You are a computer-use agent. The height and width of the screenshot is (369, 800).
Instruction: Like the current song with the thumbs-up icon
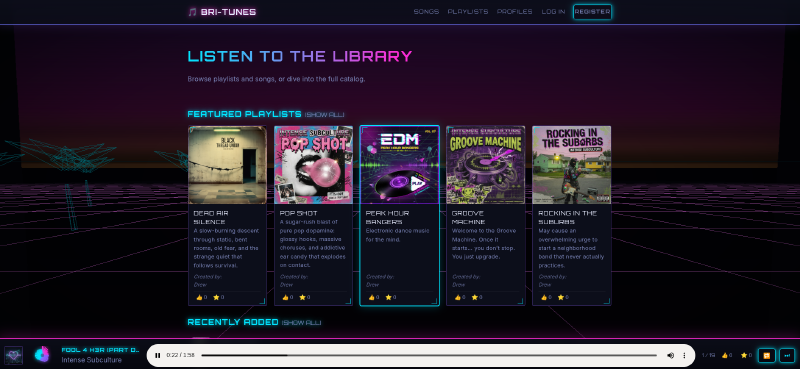[724, 355]
